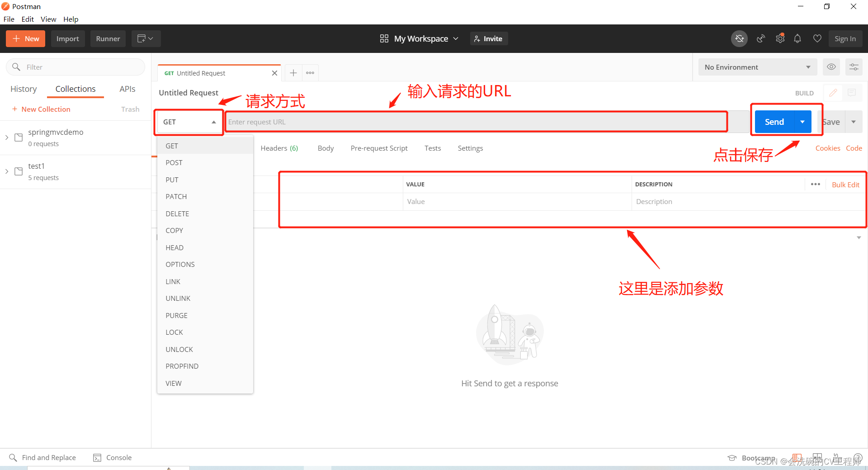This screenshot has height=470, width=868.
Task: Open the tab options ellipsis menu
Action: point(310,73)
